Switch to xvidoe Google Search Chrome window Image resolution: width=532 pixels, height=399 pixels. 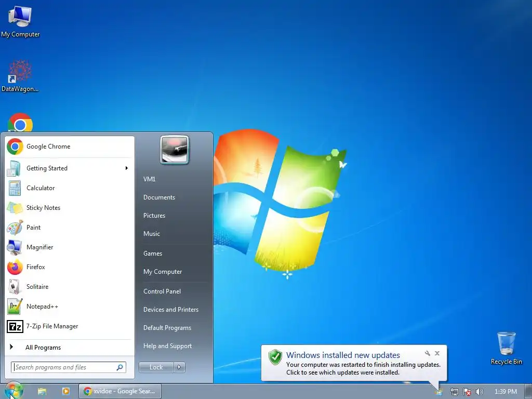[x=120, y=391]
